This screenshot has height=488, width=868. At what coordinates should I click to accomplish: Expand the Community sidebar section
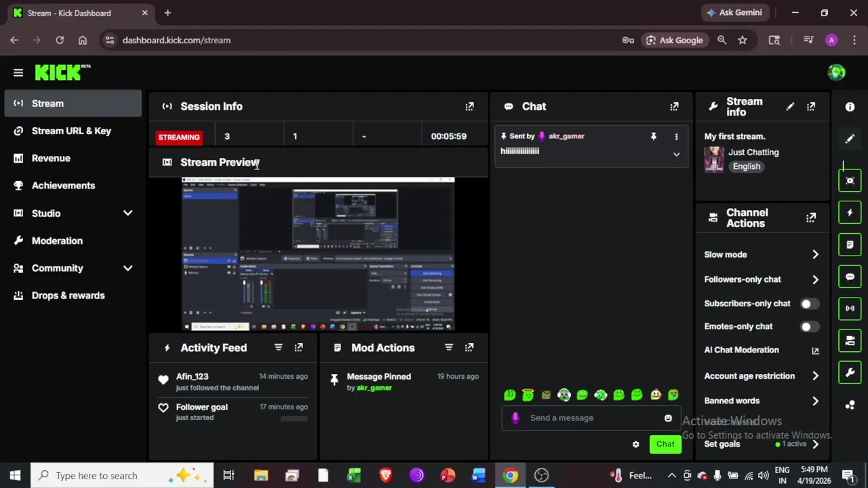(127, 268)
